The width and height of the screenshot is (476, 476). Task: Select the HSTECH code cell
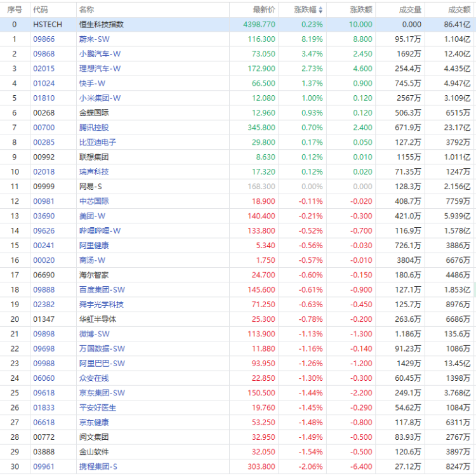coord(48,25)
